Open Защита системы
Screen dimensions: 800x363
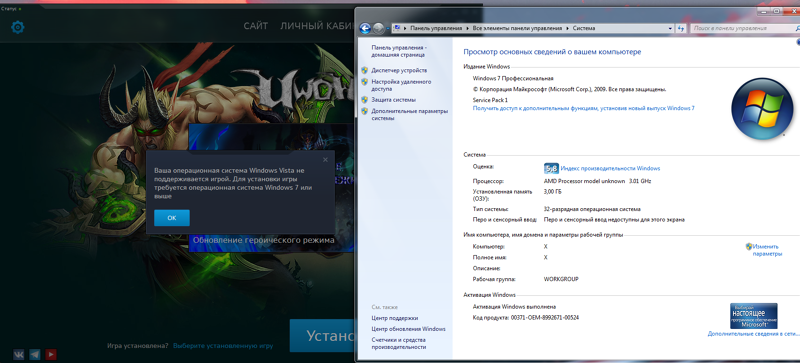393,100
